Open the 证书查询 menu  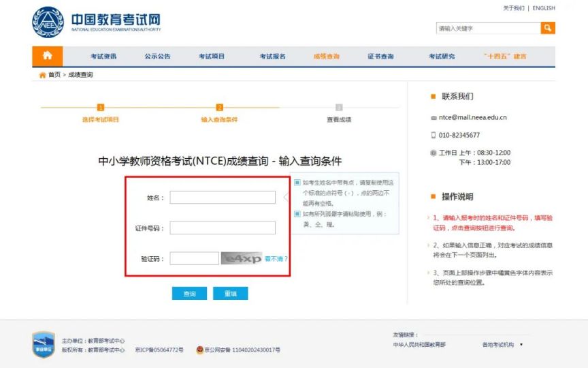tap(380, 57)
